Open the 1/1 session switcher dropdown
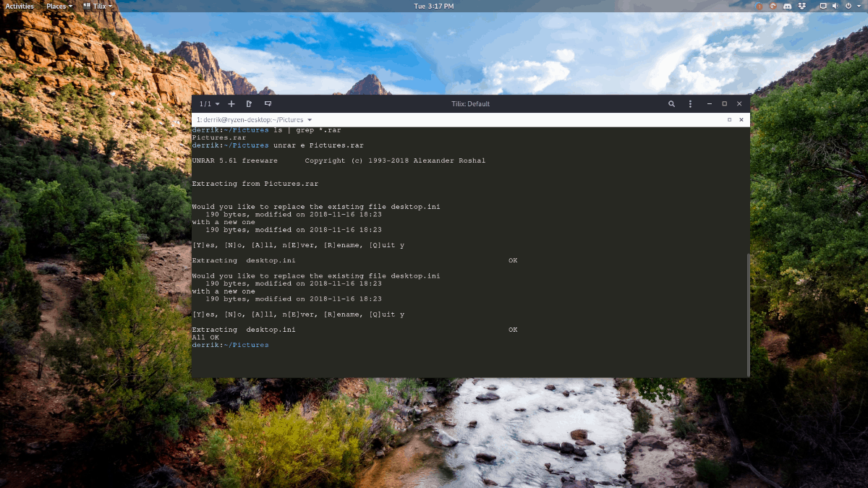868x488 pixels. click(x=210, y=104)
